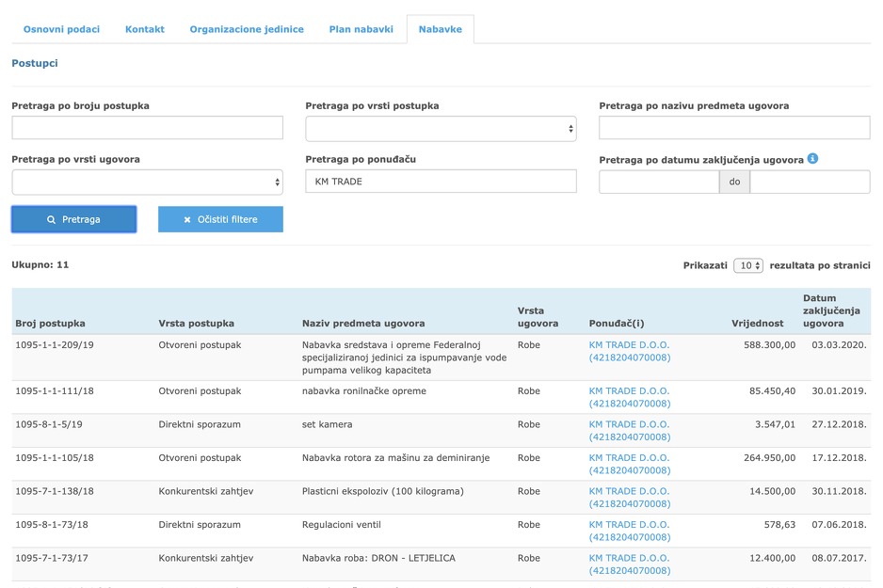Switch to the Kontakt tab
Viewport: 883px width, 588px height.
[145, 29]
